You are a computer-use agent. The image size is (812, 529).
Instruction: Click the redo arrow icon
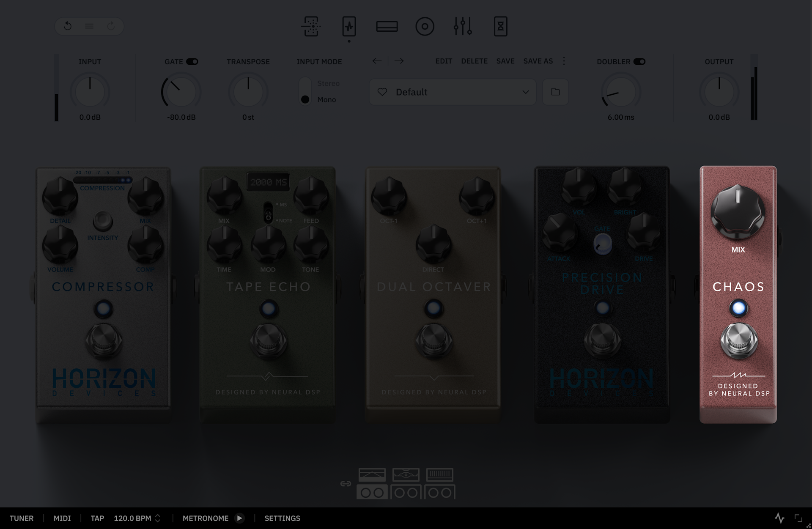[111, 26]
